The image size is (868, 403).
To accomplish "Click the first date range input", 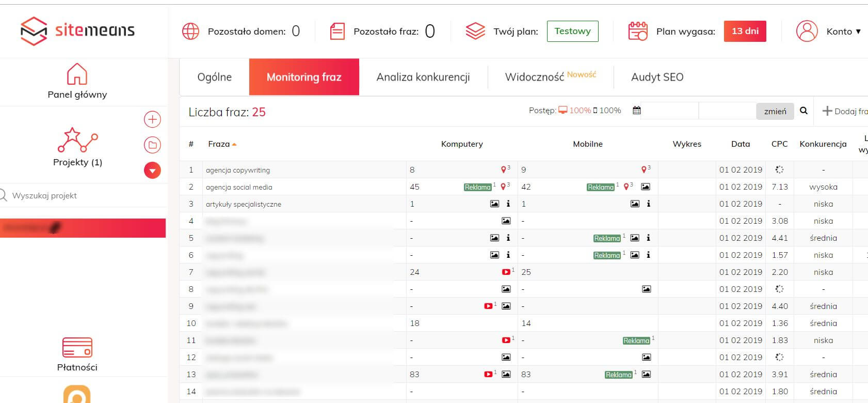I will 670,111.
